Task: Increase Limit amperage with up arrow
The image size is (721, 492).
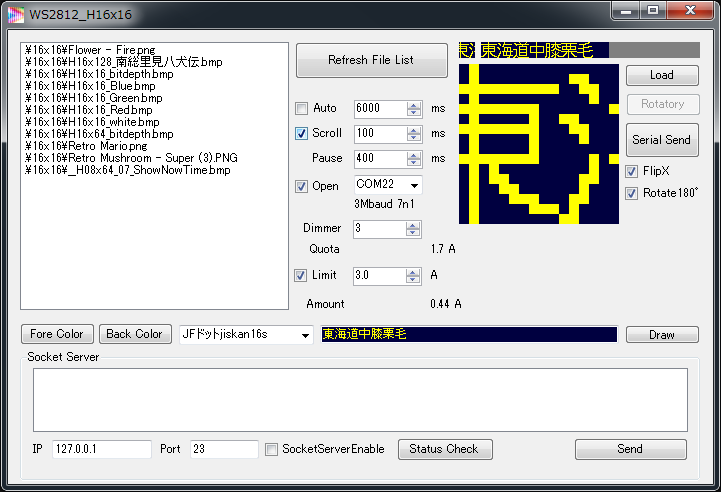Action: (x=412, y=272)
